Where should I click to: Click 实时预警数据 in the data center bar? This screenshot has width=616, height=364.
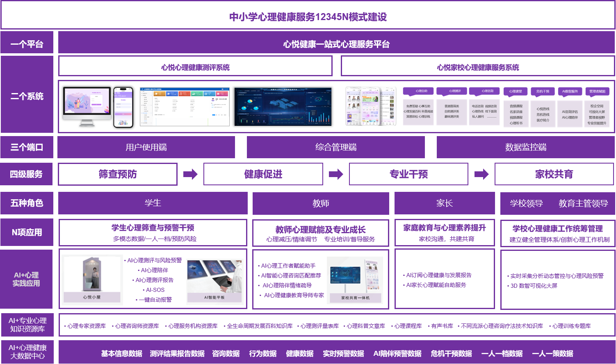[x=343, y=353]
